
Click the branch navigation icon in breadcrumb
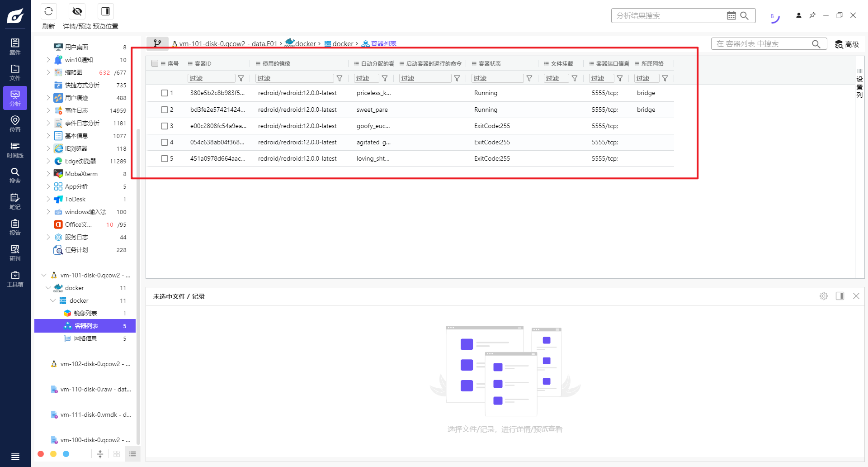click(x=157, y=43)
